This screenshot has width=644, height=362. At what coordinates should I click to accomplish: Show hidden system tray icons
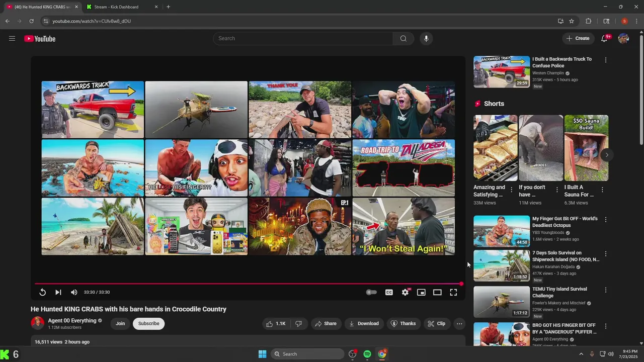(581, 354)
